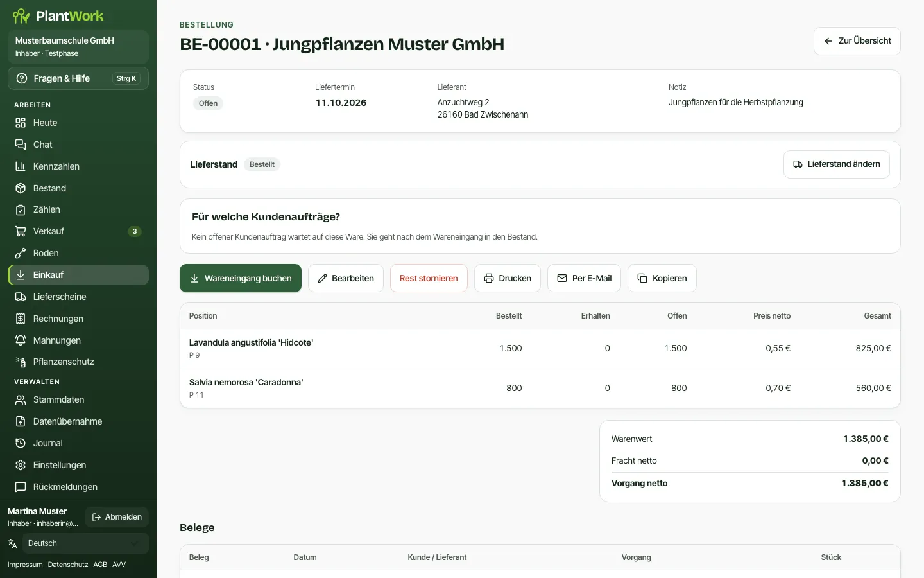Open Fragen & Hilfe search
Screen dimensions: 924x578
click(78, 78)
